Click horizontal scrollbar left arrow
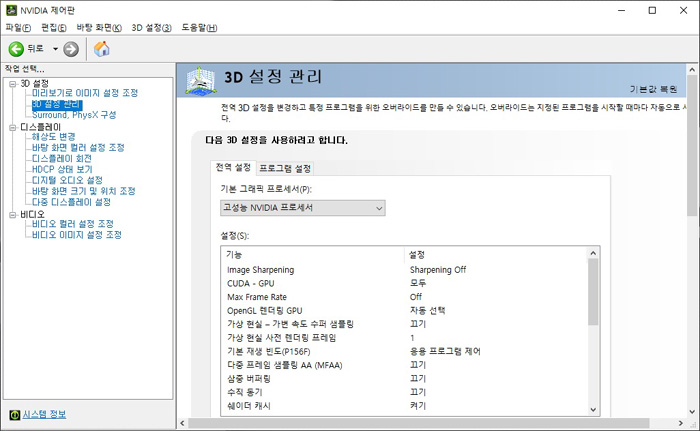 182,423
